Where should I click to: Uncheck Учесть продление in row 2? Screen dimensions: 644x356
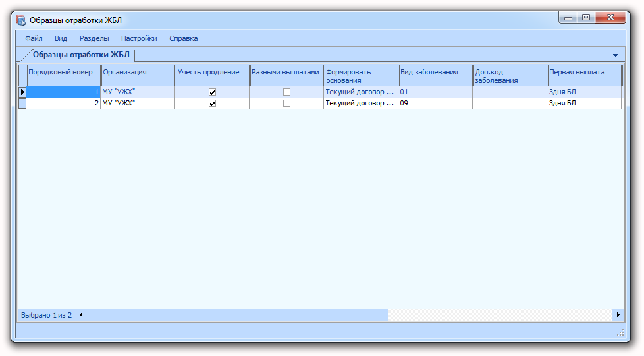pyautogui.click(x=212, y=104)
